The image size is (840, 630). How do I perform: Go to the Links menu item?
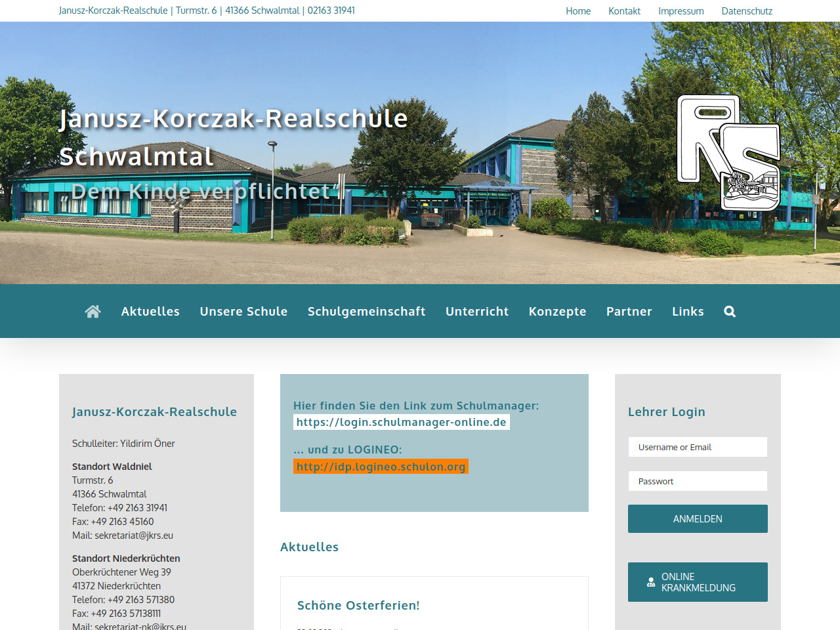(x=688, y=312)
